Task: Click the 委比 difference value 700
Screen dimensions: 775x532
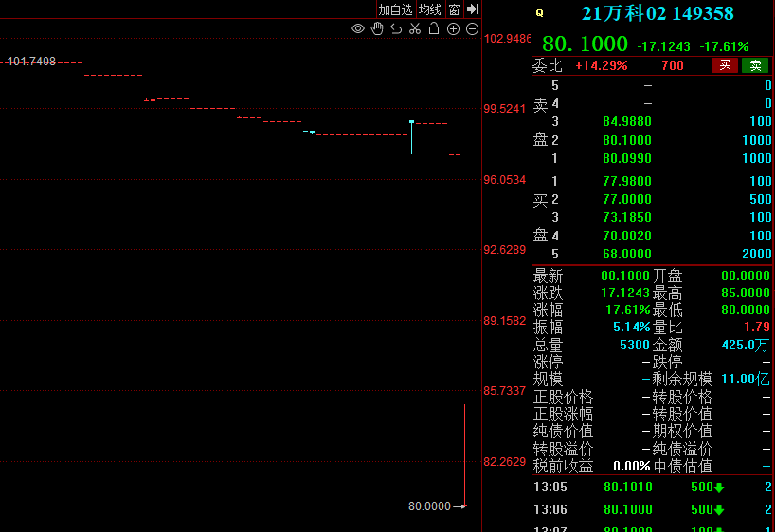Action: coord(672,65)
